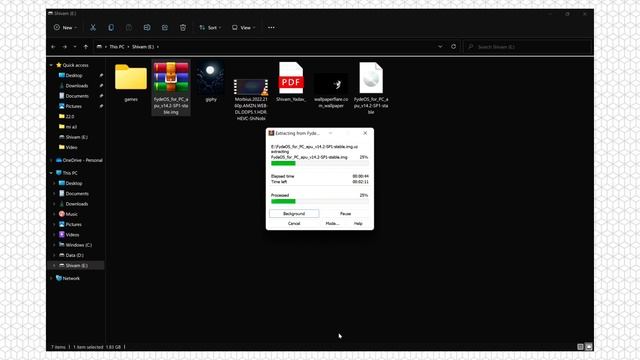Click the Rename icon in toolbar

point(147,27)
